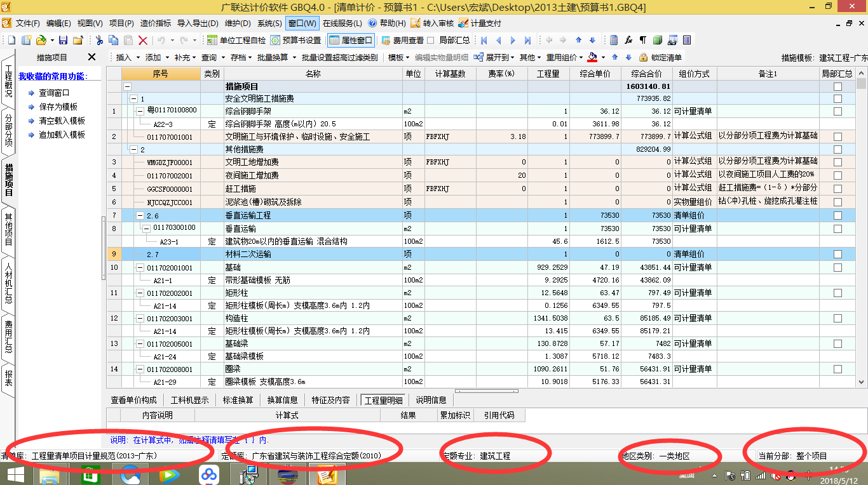Open 费用查看 cost viewer
Viewport: 868px width, 485px height.
click(x=402, y=40)
